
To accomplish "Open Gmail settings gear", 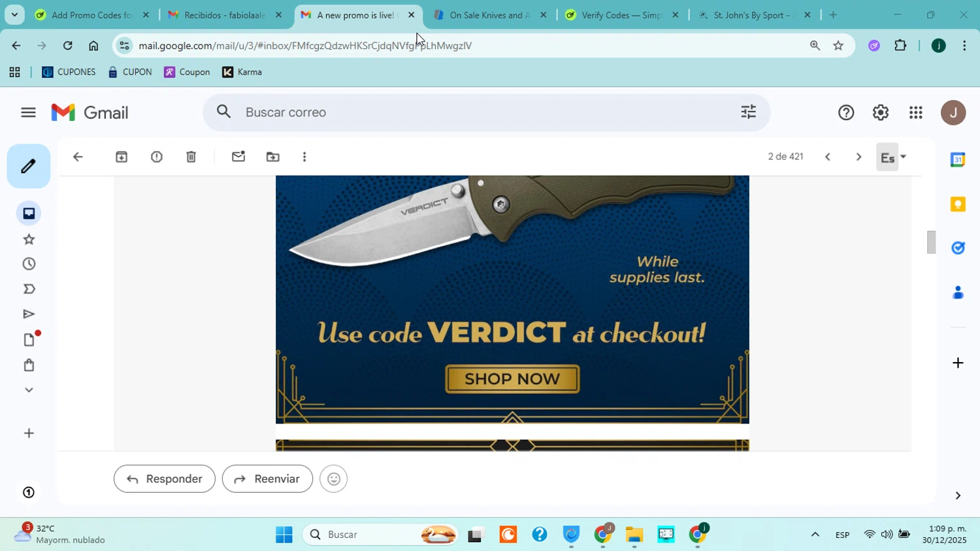I will (881, 112).
